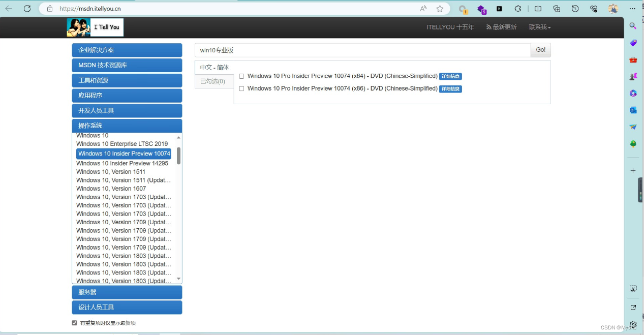The width and height of the screenshot is (644, 335).
Task: Enable split screen from the toolbar
Action: [538, 9]
